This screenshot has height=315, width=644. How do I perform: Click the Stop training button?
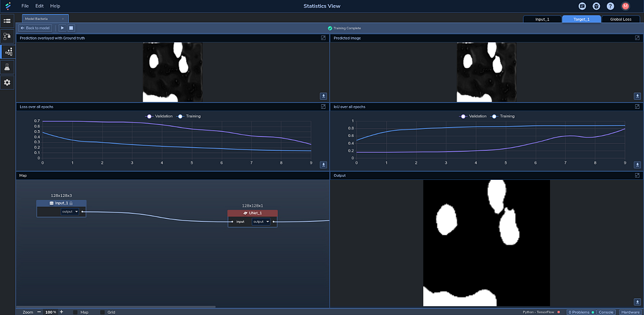[x=70, y=28]
